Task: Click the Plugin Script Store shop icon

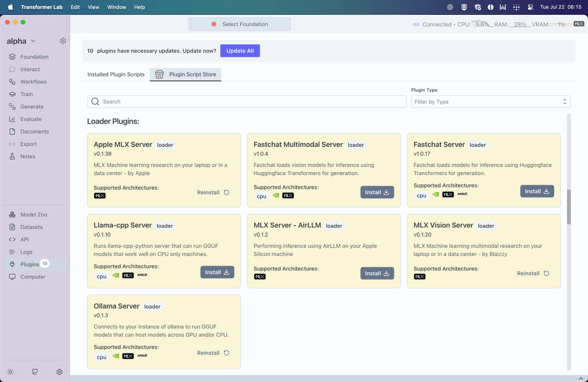Action: click(x=159, y=74)
